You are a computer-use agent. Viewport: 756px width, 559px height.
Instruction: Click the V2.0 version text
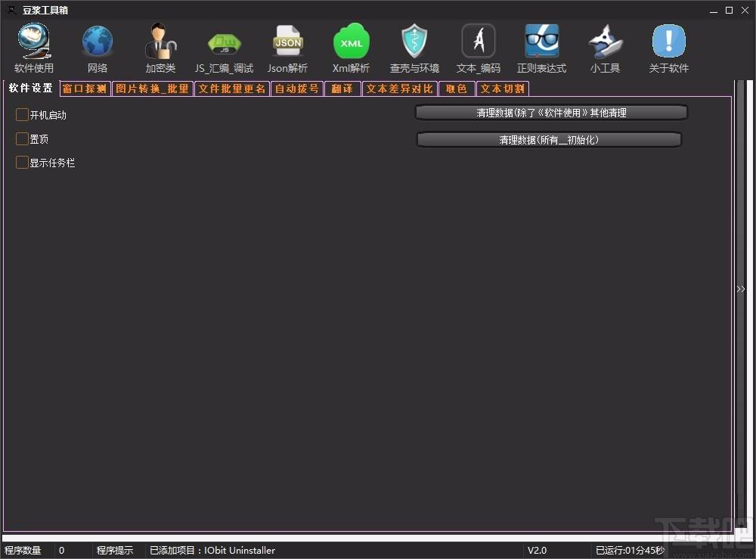(537, 551)
